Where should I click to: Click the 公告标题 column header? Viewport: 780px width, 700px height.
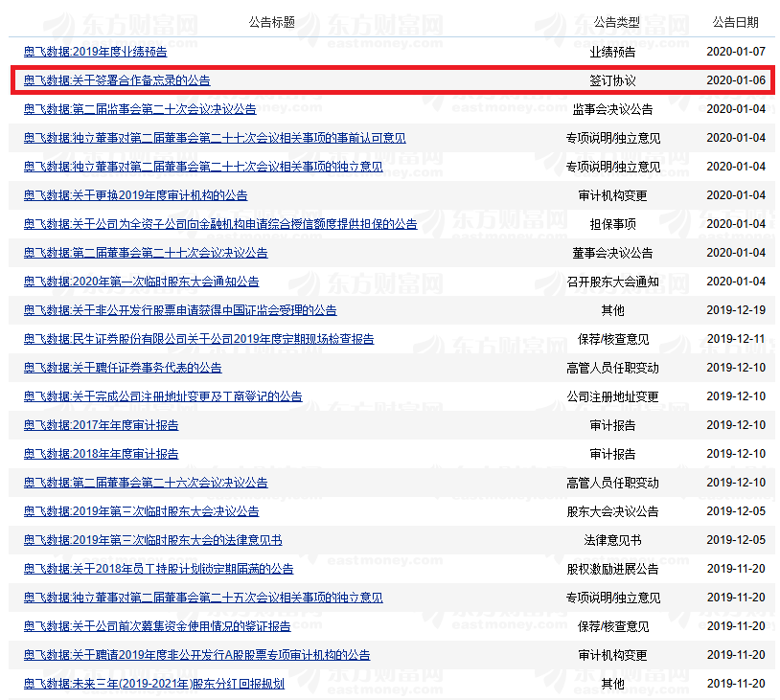[271, 22]
